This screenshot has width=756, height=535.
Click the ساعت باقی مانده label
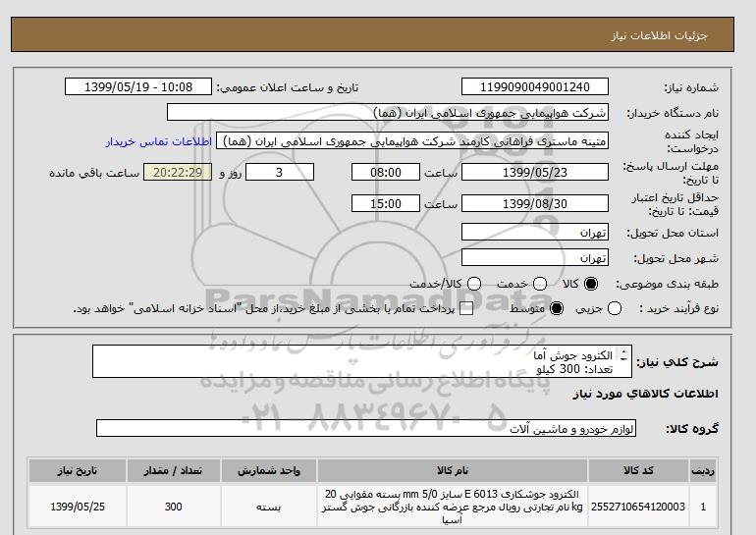coord(94,173)
